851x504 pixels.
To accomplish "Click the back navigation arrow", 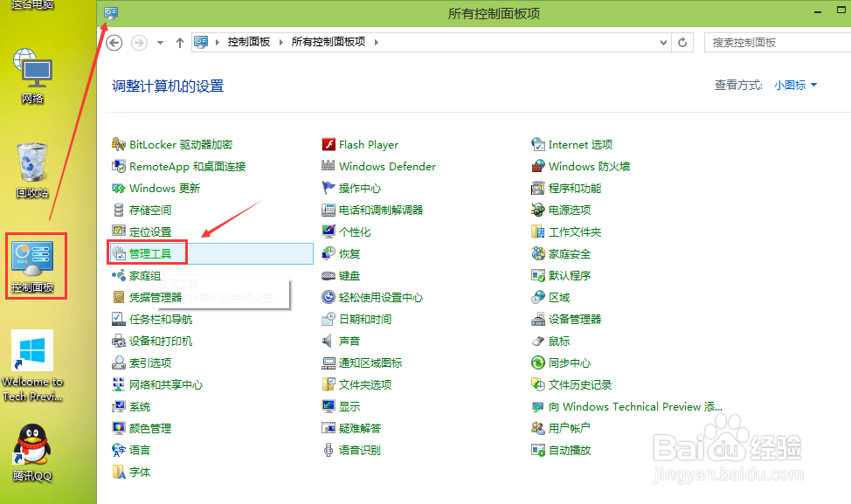I will point(114,41).
